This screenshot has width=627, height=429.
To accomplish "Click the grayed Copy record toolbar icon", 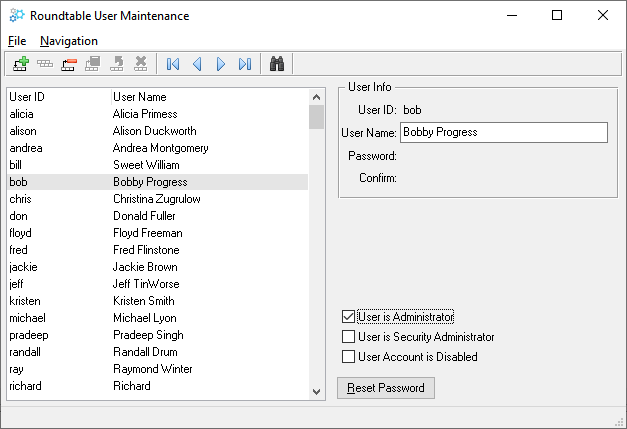I will point(45,64).
